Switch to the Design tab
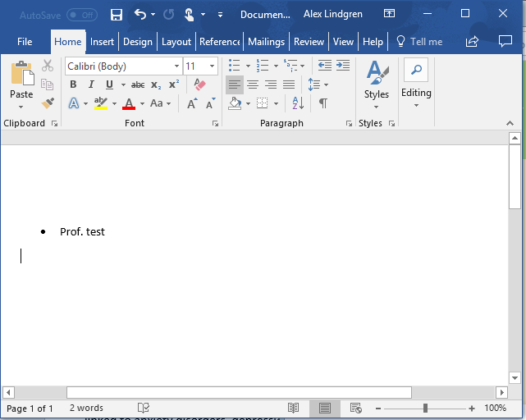The height and width of the screenshot is (420, 526). coord(138,42)
